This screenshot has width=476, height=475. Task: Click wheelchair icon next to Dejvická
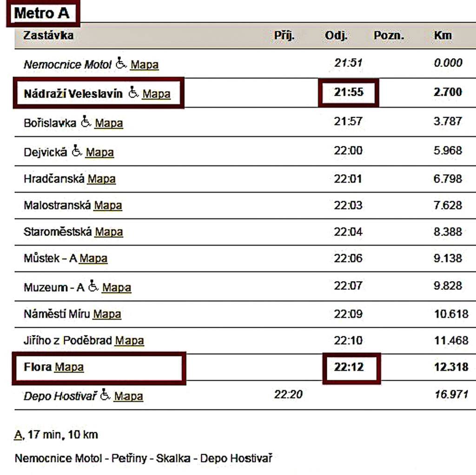77,151
